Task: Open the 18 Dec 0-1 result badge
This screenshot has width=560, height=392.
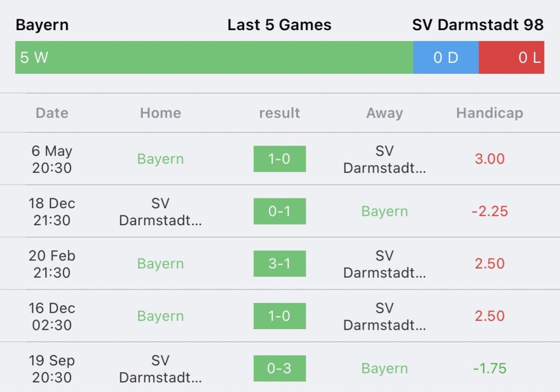Action: tap(279, 212)
